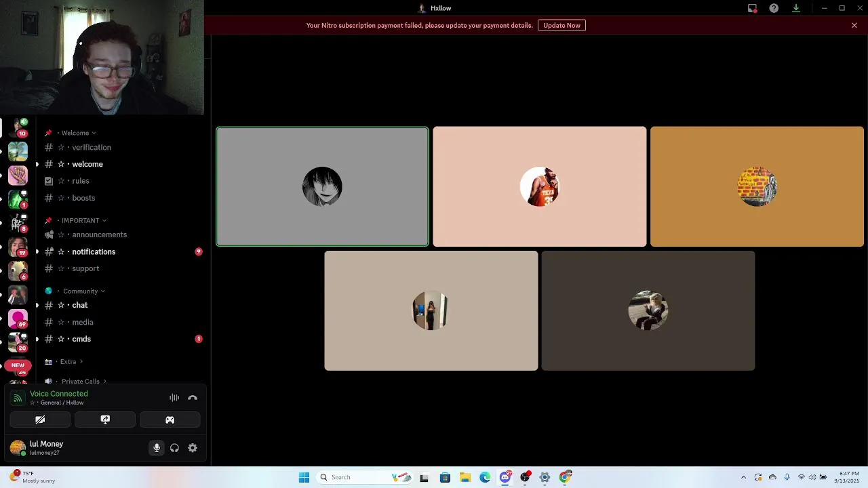
Task: Click the green download update icon
Action: pyautogui.click(x=796, y=8)
